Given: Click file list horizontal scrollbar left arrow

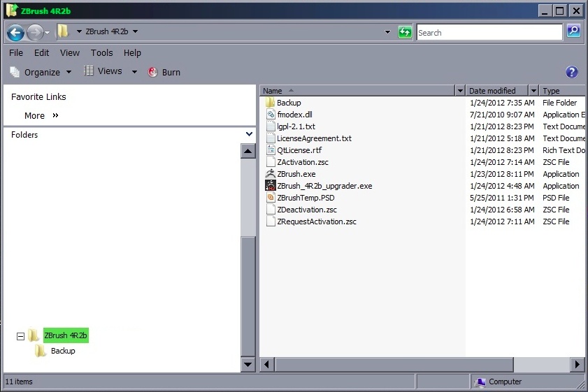Looking at the screenshot, I should pos(266,364).
